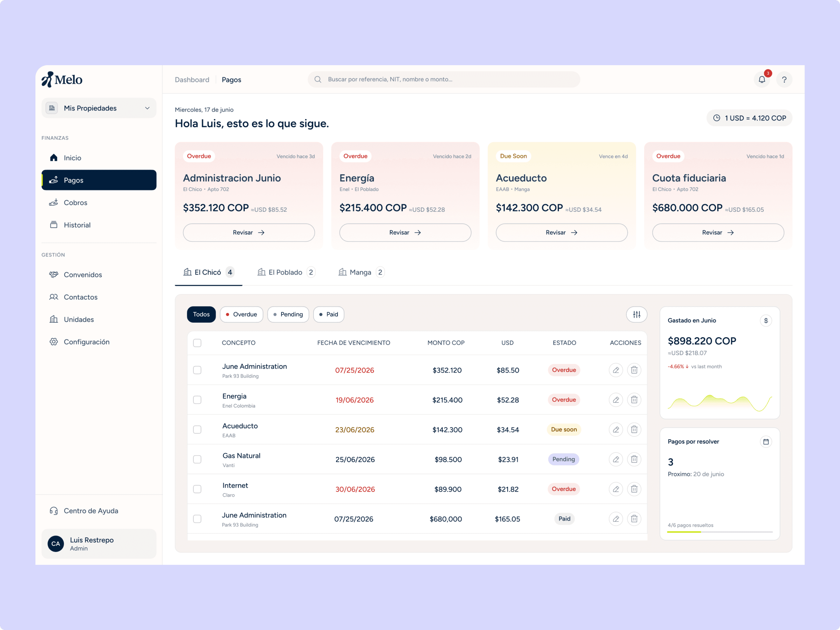
Task: Edit the June Administration $680,000 row
Action: click(x=616, y=519)
